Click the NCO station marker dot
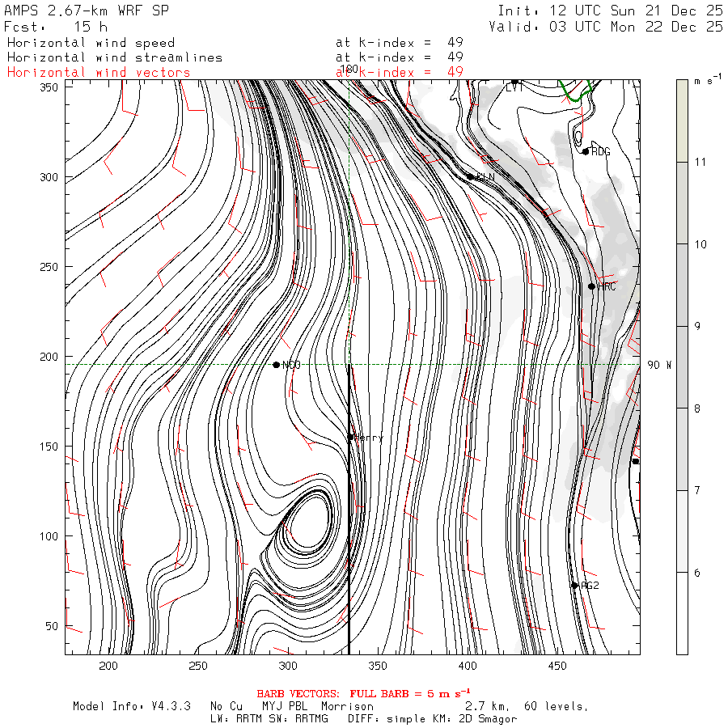The image size is (728, 728). [x=277, y=365]
